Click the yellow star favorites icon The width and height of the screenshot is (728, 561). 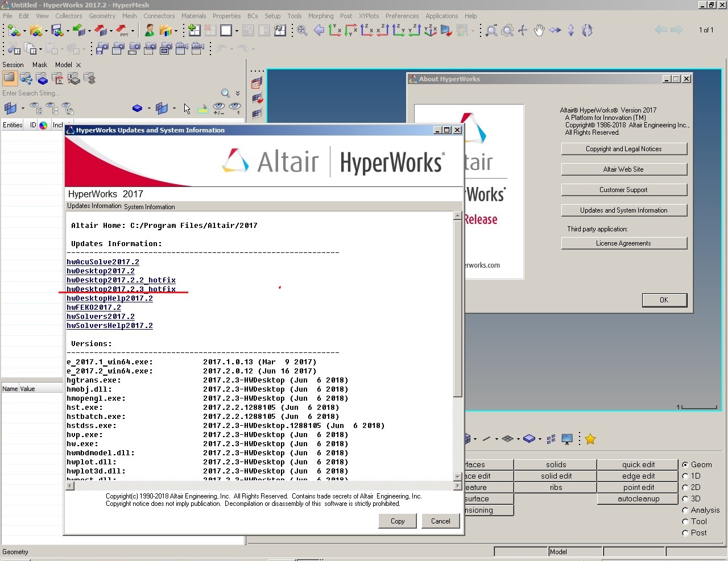pyautogui.click(x=590, y=439)
